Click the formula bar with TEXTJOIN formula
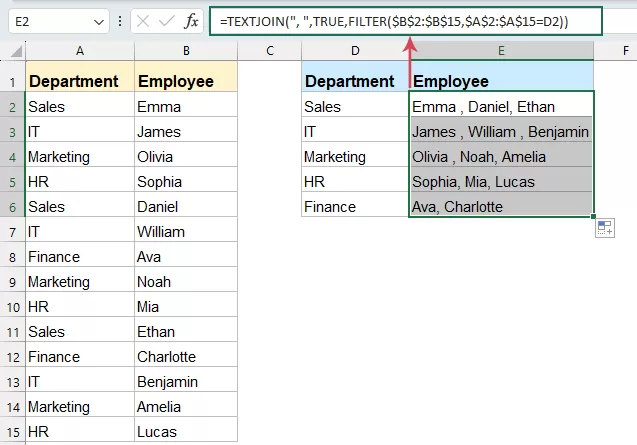The width and height of the screenshot is (637, 445). click(x=405, y=21)
